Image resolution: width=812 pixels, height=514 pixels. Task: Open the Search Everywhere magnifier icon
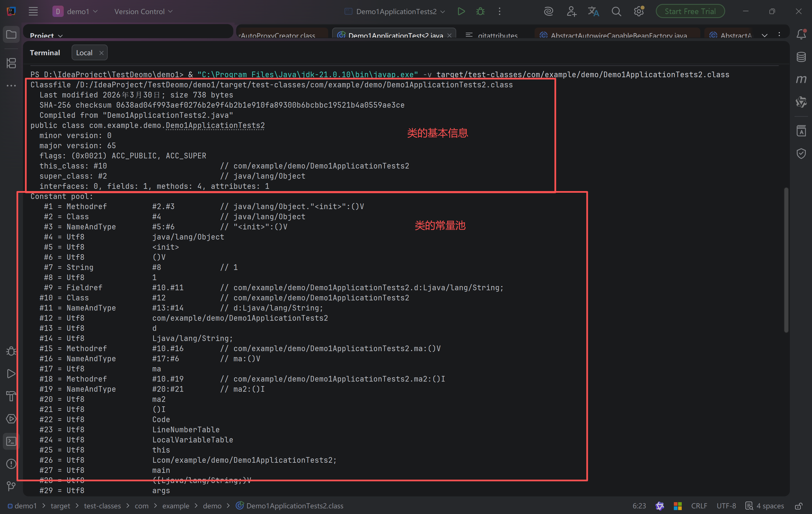tap(616, 12)
